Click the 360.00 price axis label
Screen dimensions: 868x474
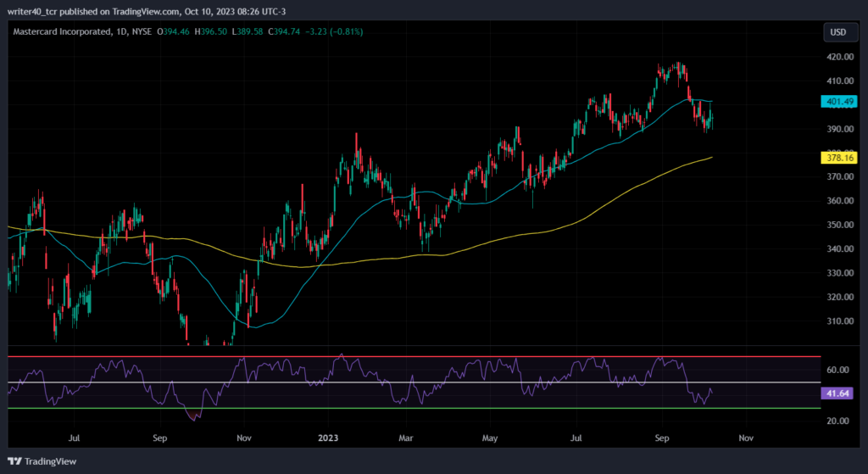click(840, 201)
